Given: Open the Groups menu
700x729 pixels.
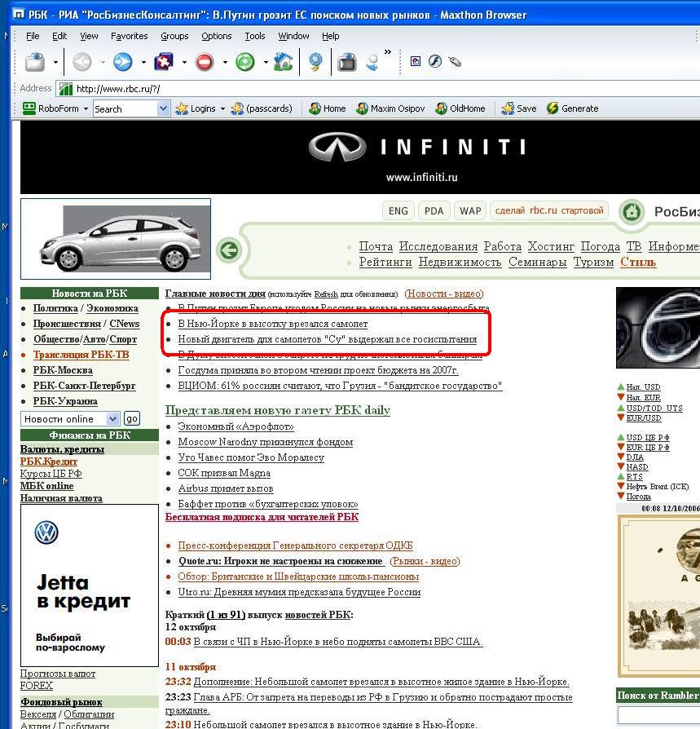Looking at the screenshot, I should pos(174,36).
